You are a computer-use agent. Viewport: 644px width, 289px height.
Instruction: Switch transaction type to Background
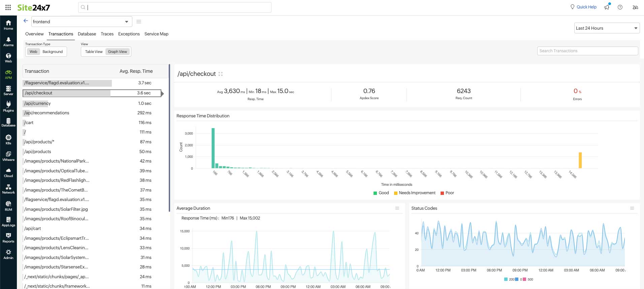pos(53,52)
